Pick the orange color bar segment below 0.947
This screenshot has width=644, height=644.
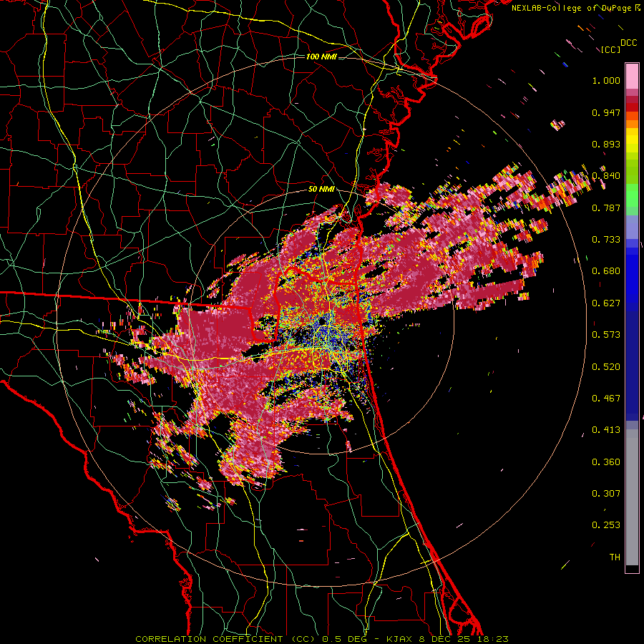pos(632,124)
